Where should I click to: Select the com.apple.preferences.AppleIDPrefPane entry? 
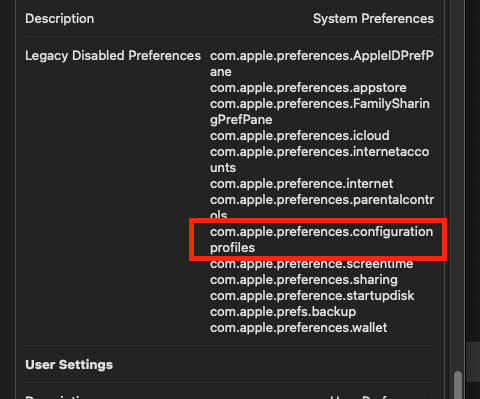coord(322,64)
